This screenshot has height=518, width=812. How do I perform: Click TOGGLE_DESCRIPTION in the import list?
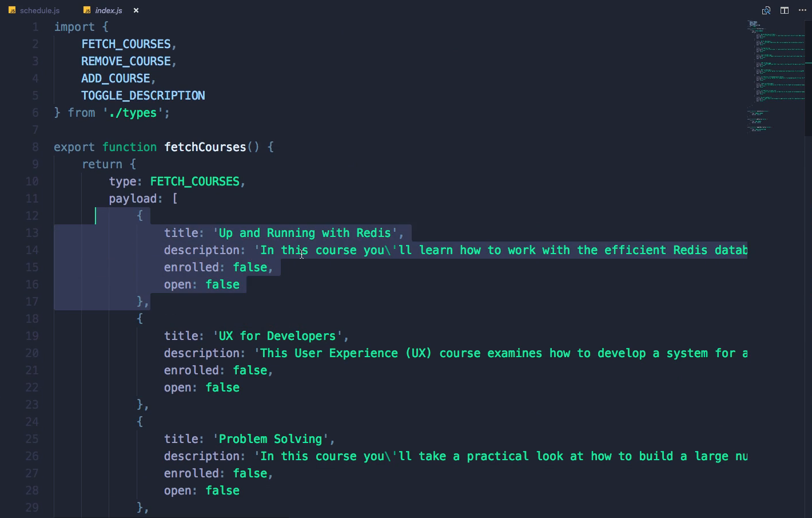click(x=143, y=96)
